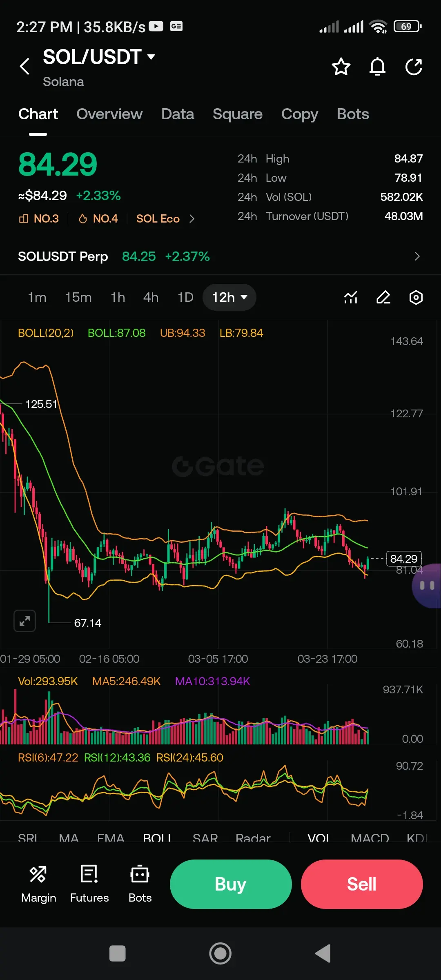441x980 pixels.
Task: Expand chart to fullscreen
Action: coord(24,621)
